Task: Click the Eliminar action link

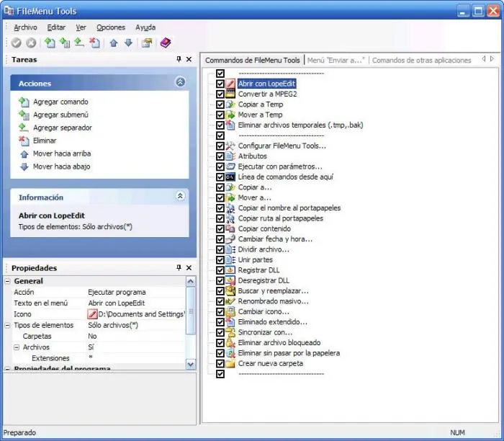Action: tap(45, 141)
